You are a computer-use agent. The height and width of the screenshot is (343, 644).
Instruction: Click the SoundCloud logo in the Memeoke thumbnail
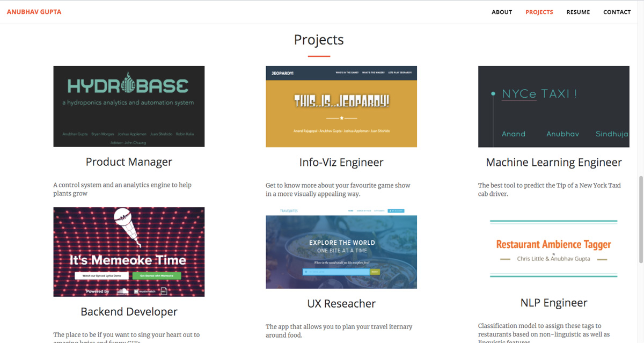click(x=123, y=291)
